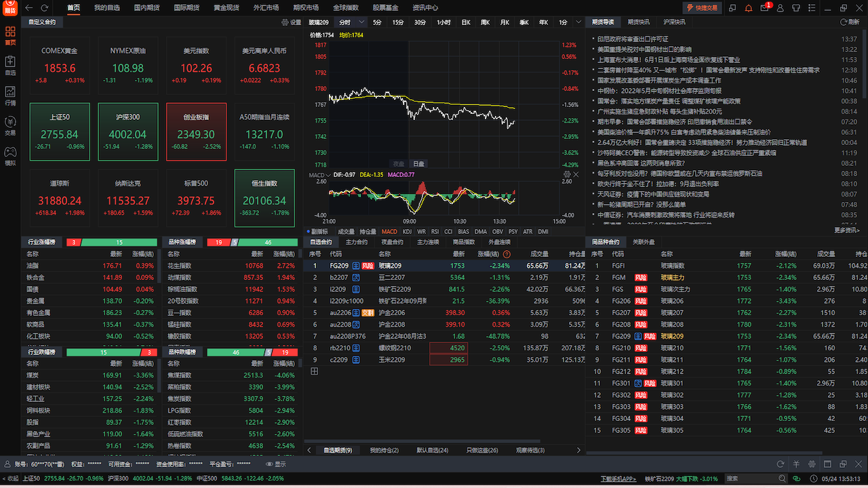The width and height of the screenshot is (868, 488).
Task: Switch chart to 日K period
Action: [x=466, y=22]
